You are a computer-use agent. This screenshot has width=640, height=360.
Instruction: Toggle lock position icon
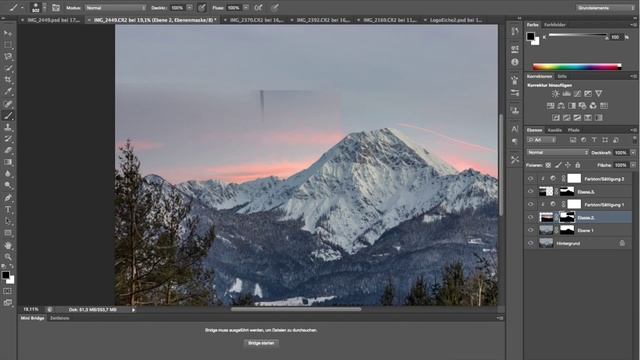[568, 165]
